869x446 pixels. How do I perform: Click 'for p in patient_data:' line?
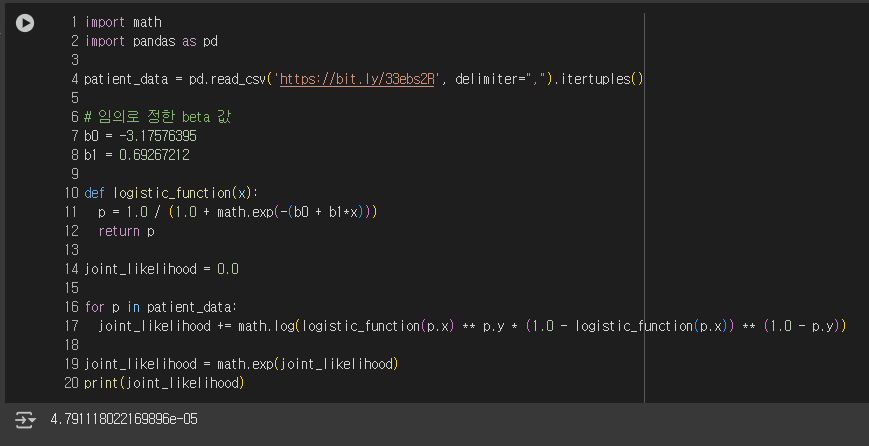[x=161, y=307]
